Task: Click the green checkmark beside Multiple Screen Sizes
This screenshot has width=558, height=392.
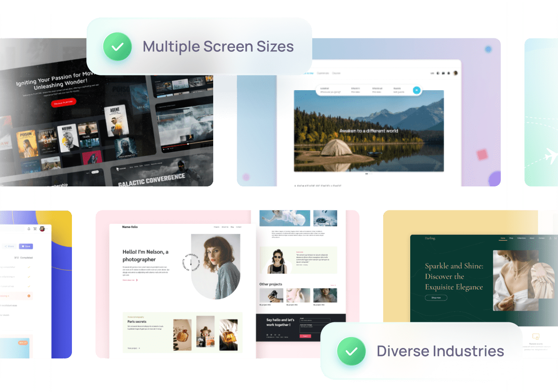Action: [117, 46]
